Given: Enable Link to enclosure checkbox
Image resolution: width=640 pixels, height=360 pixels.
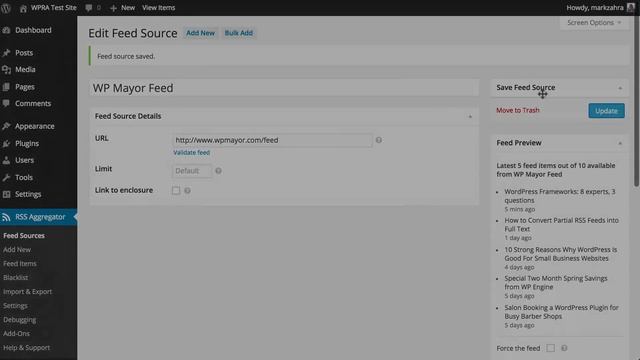Looking at the screenshot, I should [x=176, y=191].
